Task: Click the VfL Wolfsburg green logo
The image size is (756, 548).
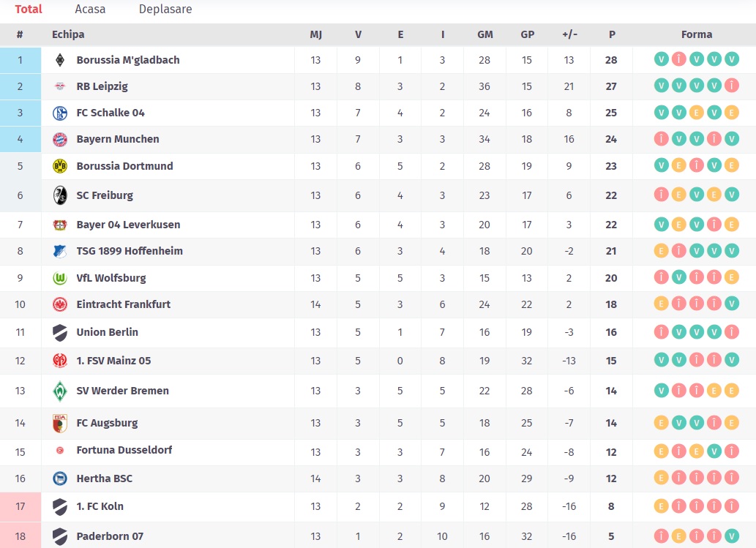Action: [x=60, y=278]
